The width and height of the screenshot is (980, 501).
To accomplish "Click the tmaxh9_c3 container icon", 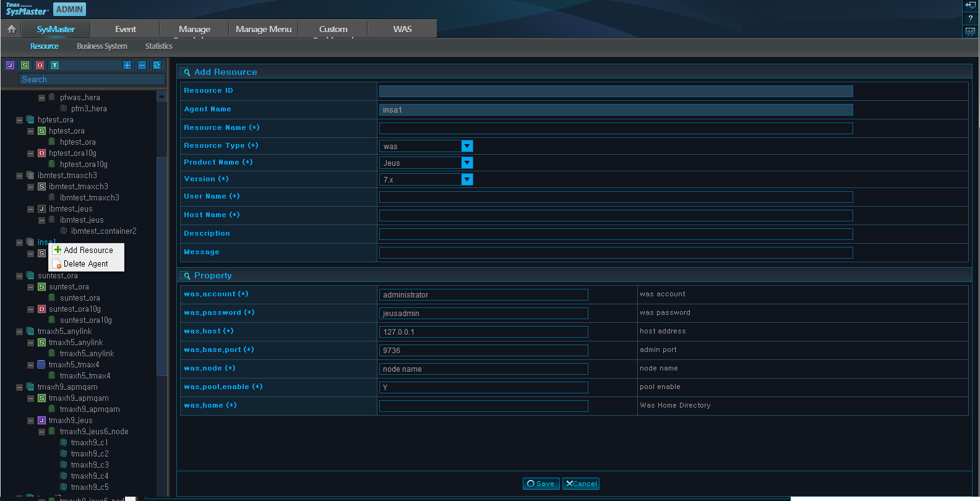I will click(64, 465).
